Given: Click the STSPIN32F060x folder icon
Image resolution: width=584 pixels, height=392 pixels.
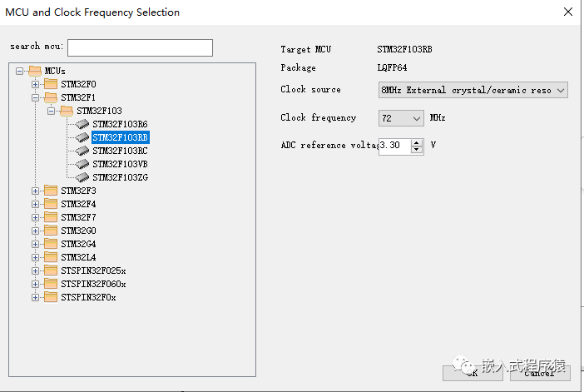Looking at the screenshot, I should click(x=51, y=284).
